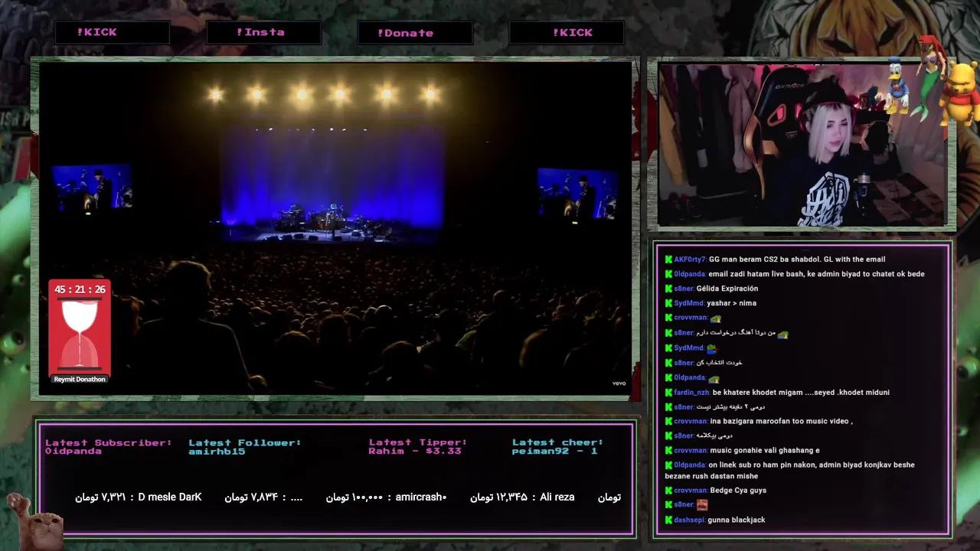Screen dimensions: 980x551
Task: Click message 'GG man beram CS2 ba shabdol'
Action: click(x=797, y=259)
